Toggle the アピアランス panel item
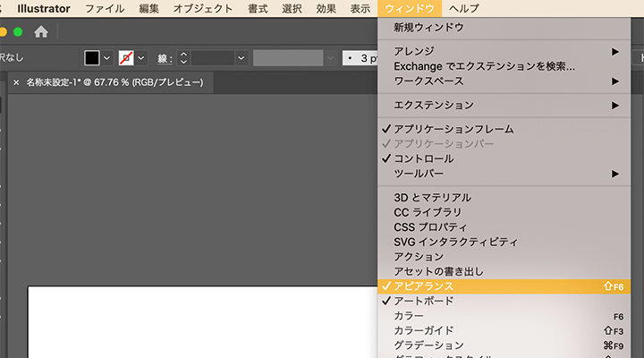 (504, 286)
